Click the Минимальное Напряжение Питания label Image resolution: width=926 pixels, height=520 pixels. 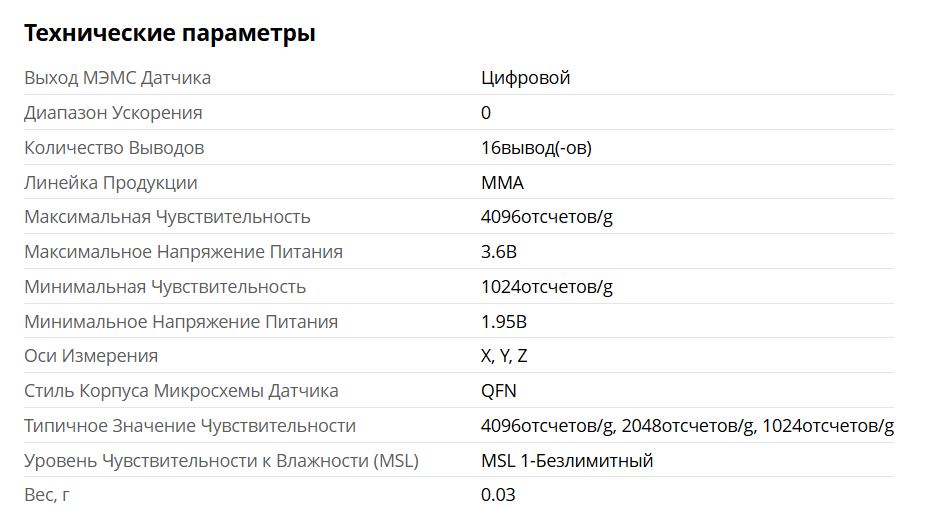click(x=181, y=322)
